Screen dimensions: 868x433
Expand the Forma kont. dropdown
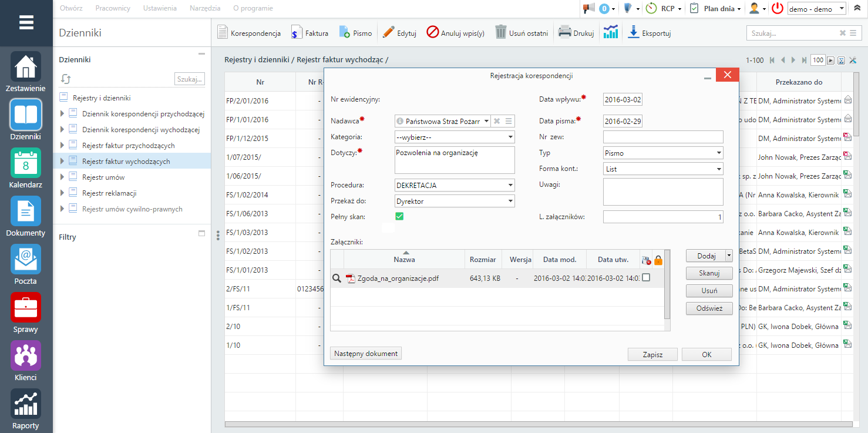click(663, 169)
